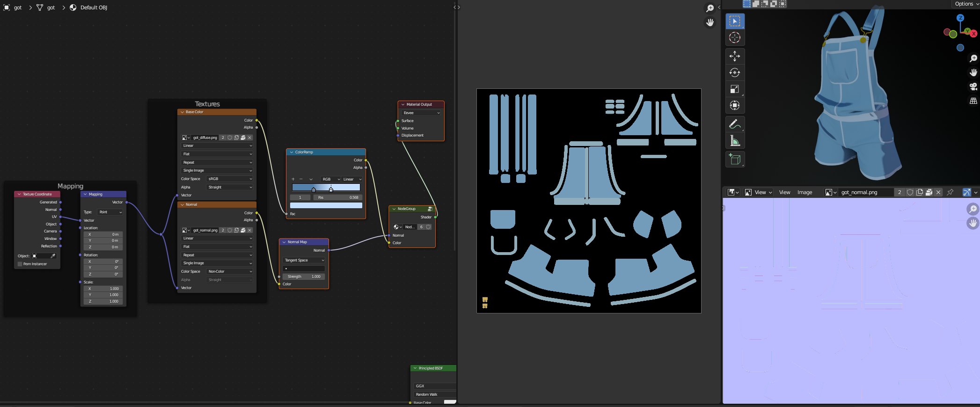Open the Color Space sRGB dropdown

230,179
